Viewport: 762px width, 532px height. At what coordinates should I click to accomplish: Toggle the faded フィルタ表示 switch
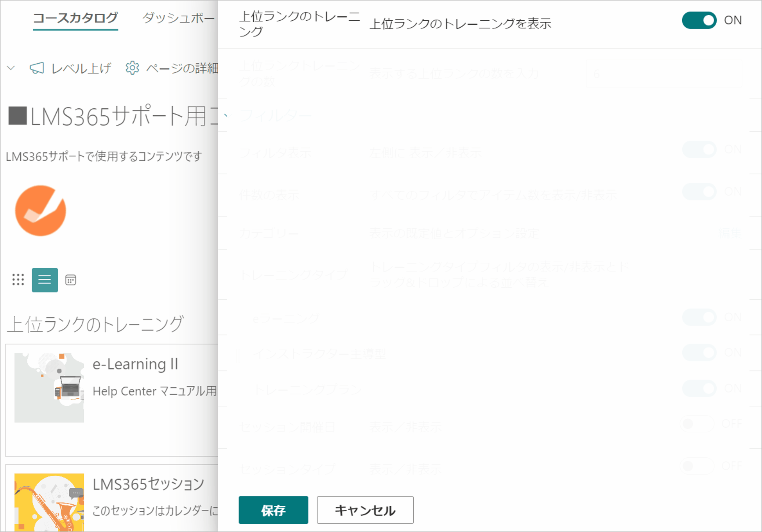click(x=699, y=150)
